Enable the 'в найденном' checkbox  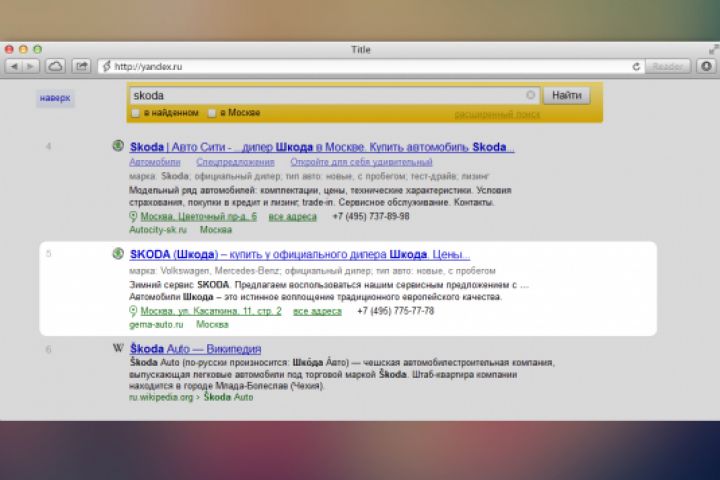tap(135, 113)
